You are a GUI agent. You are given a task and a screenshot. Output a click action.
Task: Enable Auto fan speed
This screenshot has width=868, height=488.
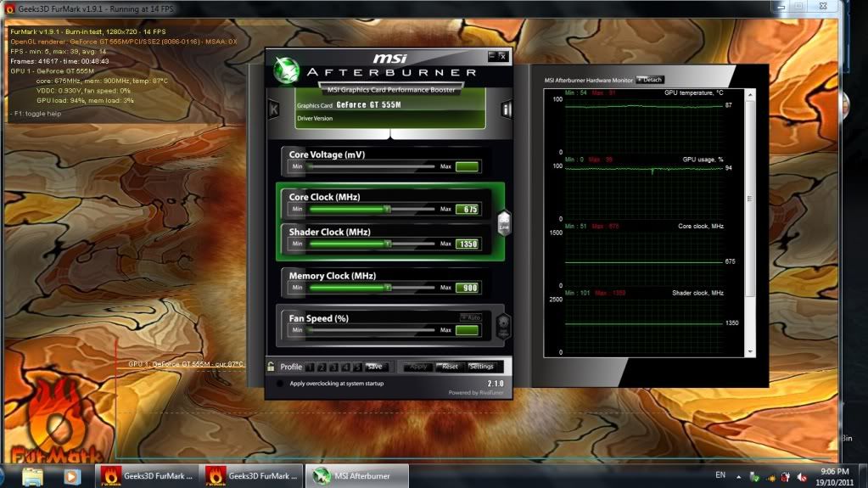coord(469,317)
